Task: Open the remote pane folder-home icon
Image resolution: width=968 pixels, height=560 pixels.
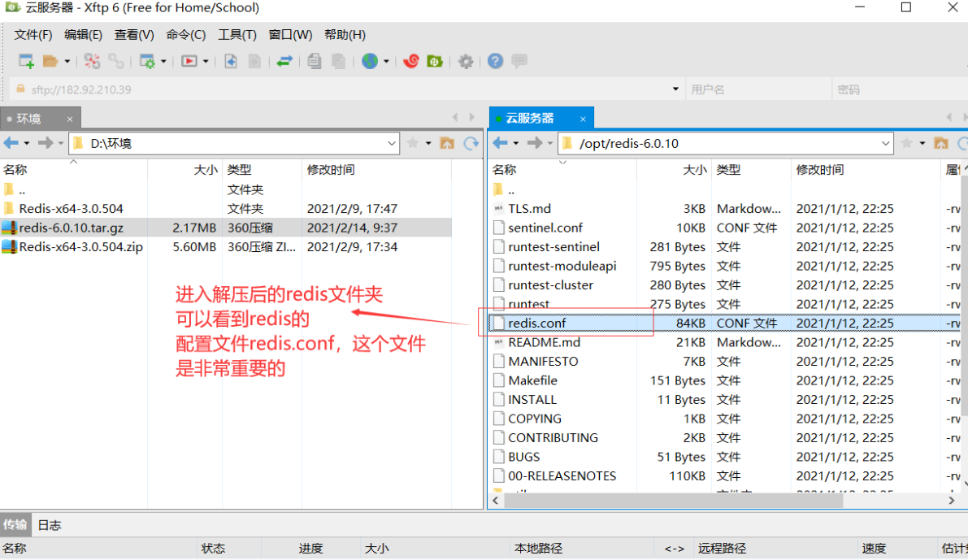Action: tap(941, 143)
